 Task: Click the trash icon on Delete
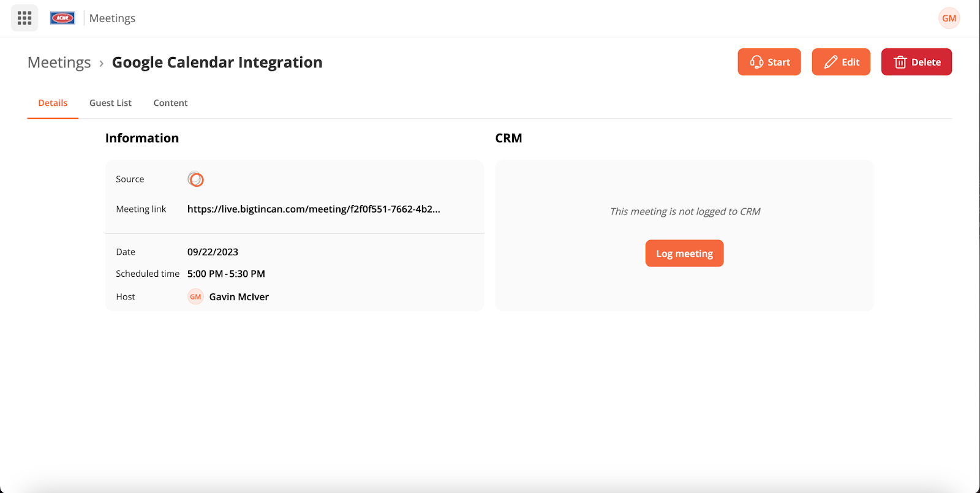pyautogui.click(x=900, y=62)
